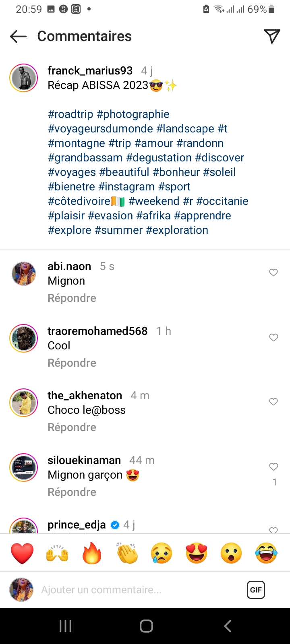Insert the fire emoji reaction

pyautogui.click(x=92, y=553)
